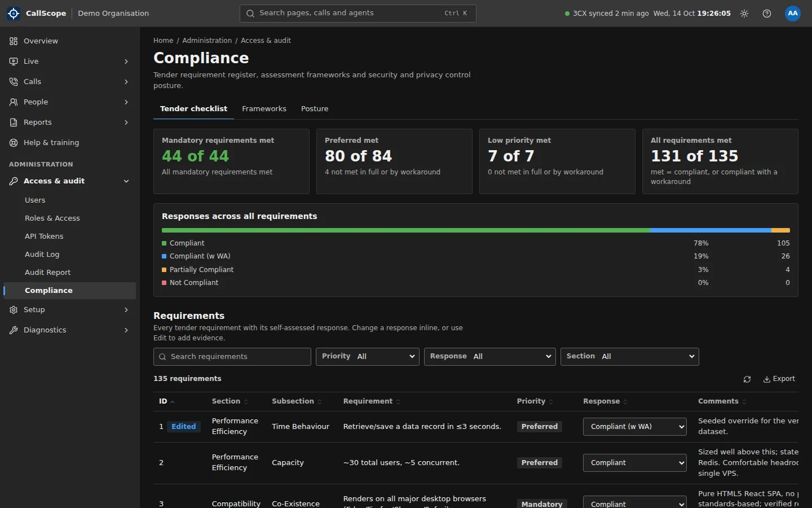Open the Section filter dropdown
812x508 pixels.
[630, 356]
